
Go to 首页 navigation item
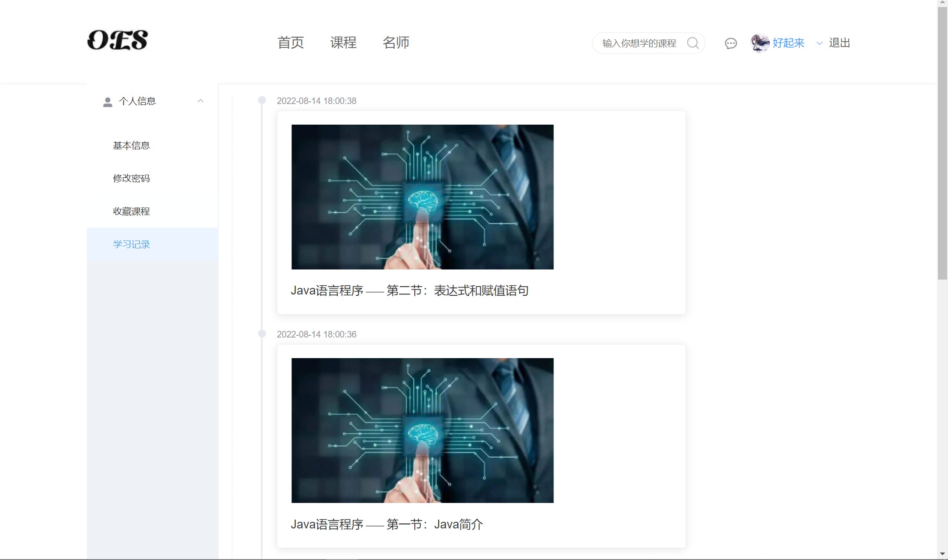coord(291,43)
